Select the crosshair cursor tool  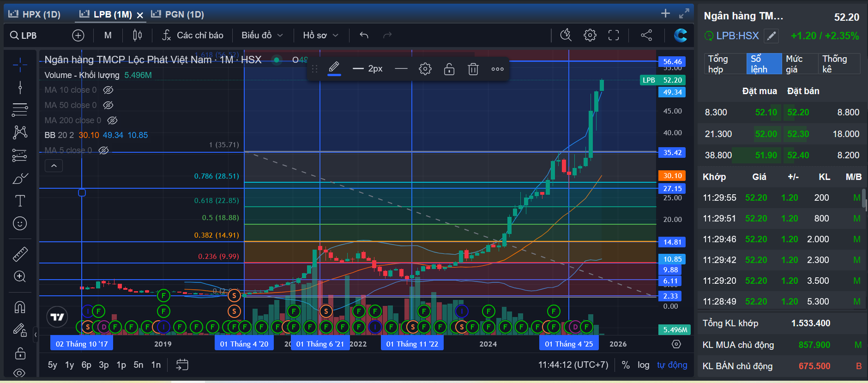tap(20, 65)
